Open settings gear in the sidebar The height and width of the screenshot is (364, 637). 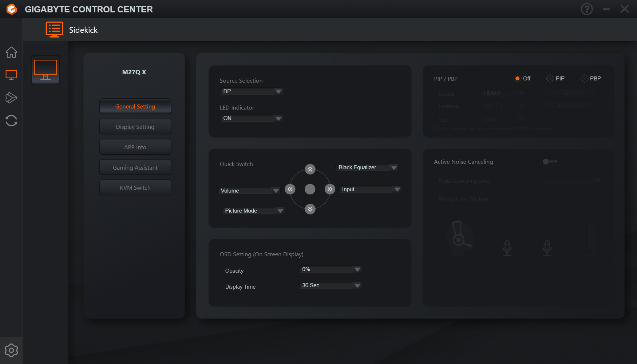pos(11,350)
